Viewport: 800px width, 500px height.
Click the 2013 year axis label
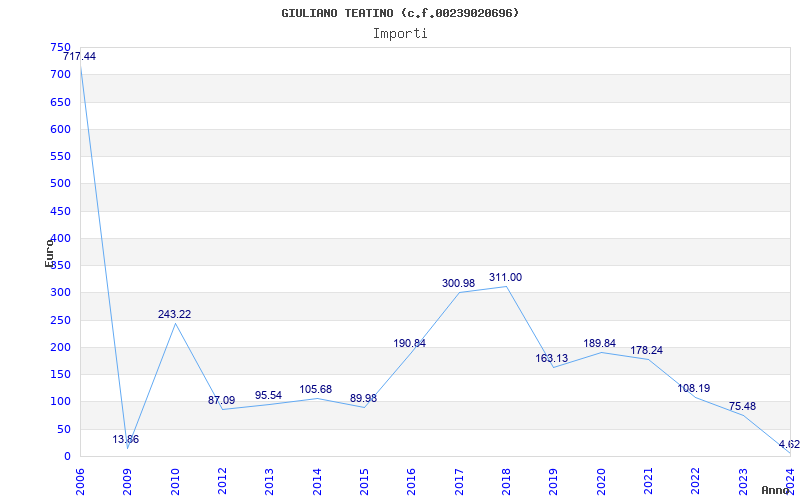[269, 481]
